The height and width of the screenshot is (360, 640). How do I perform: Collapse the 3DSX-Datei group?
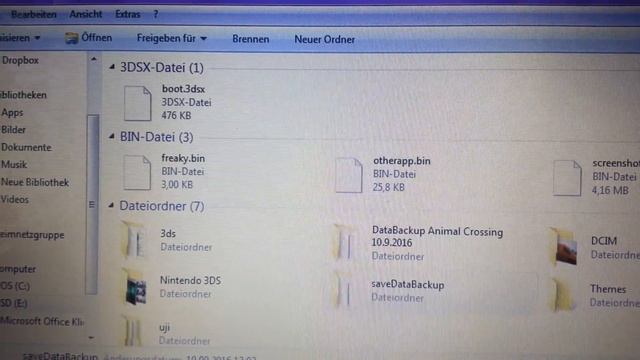(112, 67)
